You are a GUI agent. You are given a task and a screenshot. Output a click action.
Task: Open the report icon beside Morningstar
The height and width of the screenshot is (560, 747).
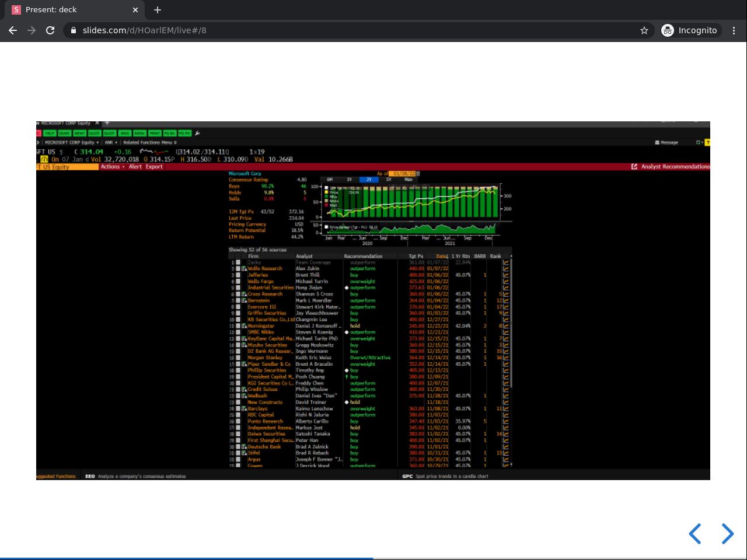(245, 326)
